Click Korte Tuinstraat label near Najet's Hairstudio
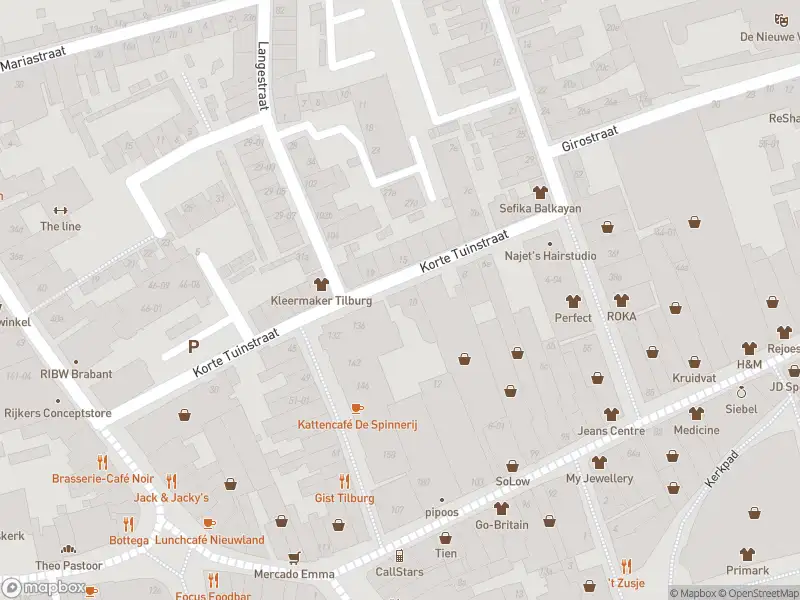800x600 pixels. pos(464,251)
